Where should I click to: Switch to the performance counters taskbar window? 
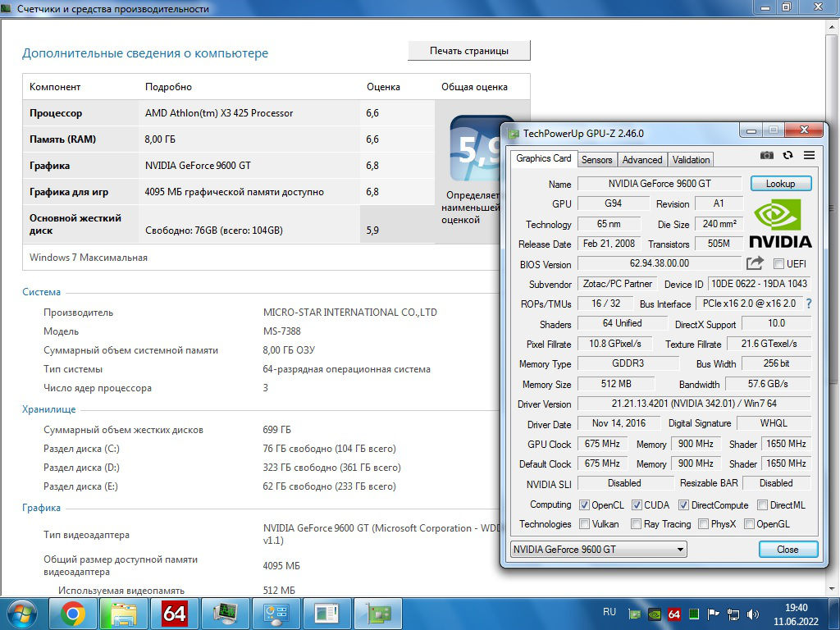(x=326, y=614)
